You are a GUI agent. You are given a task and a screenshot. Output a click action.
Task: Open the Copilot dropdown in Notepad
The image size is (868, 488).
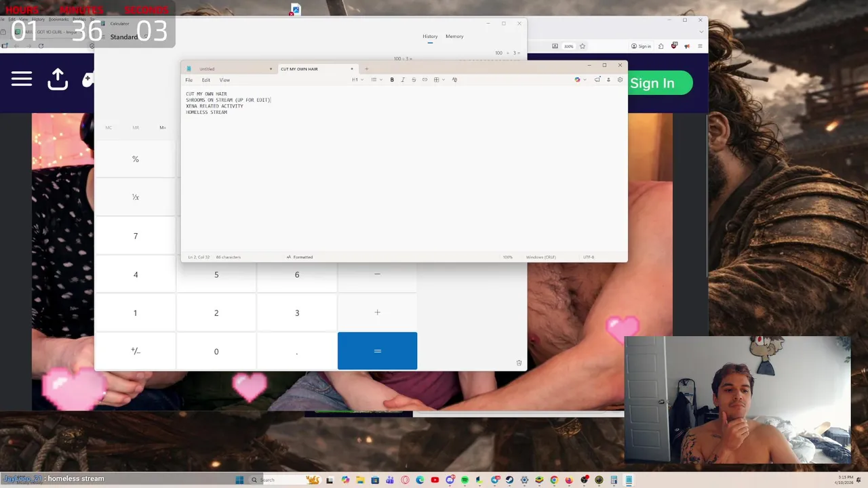click(x=580, y=80)
